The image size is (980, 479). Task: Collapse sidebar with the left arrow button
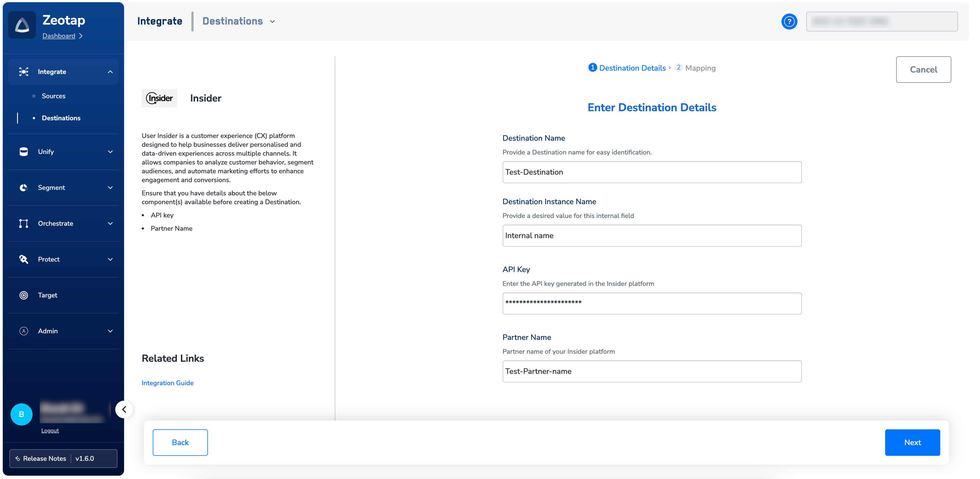point(124,409)
